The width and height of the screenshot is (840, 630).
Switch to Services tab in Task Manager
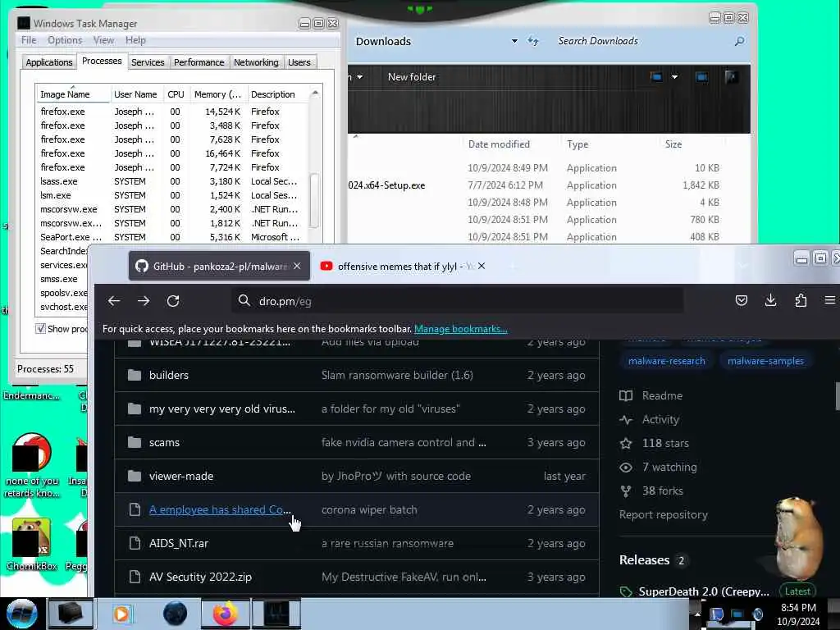click(x=148, y=62)
